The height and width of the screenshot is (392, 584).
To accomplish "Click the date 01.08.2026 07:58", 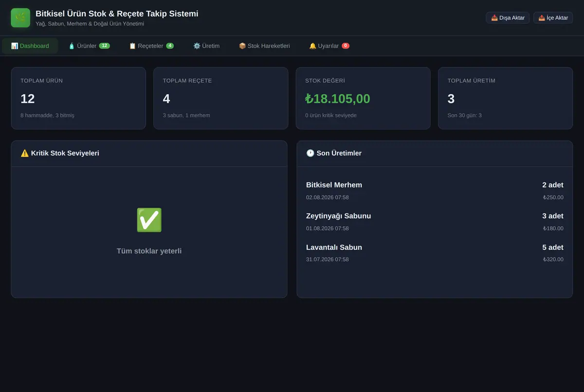I will tap(328, 228).
